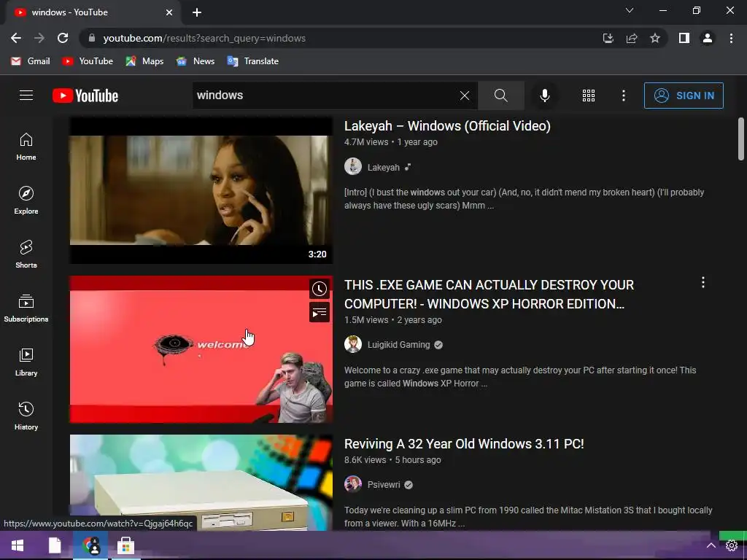The height and width of the screenshot is (560, 747).
Task: Click the view site information lock icon
Action: tap(92, 38)
